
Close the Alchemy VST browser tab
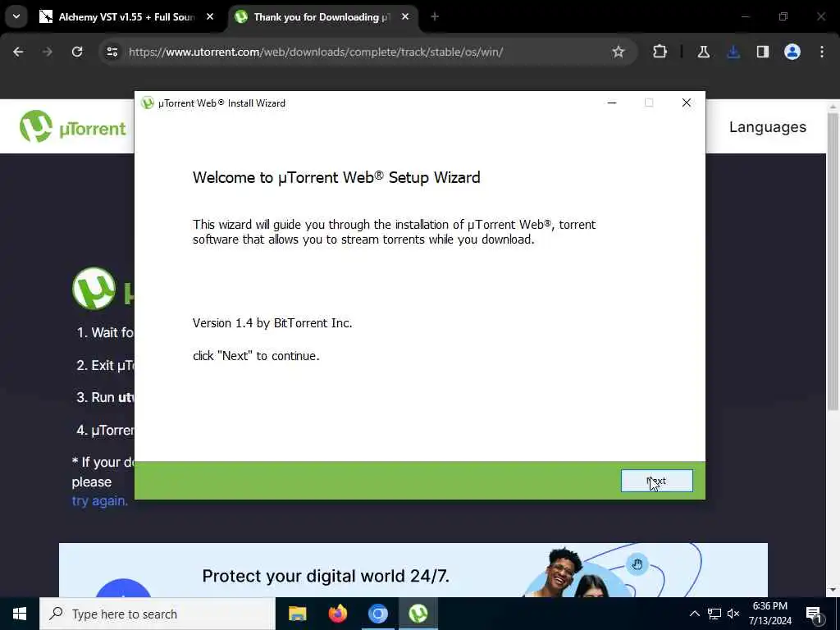click(210, 17)
